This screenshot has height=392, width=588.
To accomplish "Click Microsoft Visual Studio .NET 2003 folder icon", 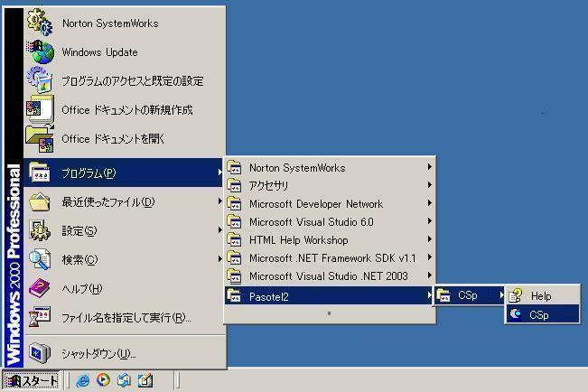I will [234, 276].
